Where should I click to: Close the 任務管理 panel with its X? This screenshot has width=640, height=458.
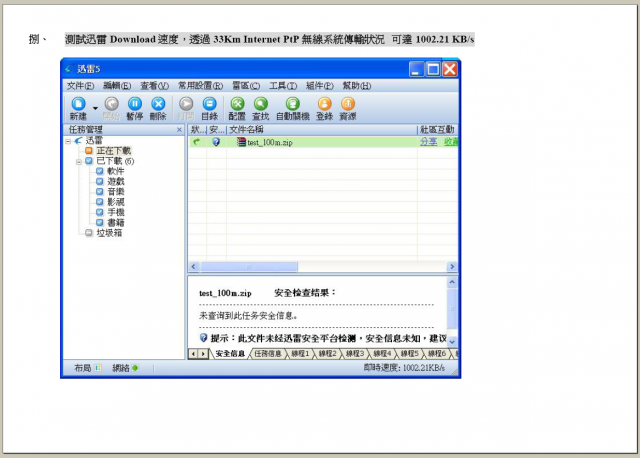click(179, 130)
